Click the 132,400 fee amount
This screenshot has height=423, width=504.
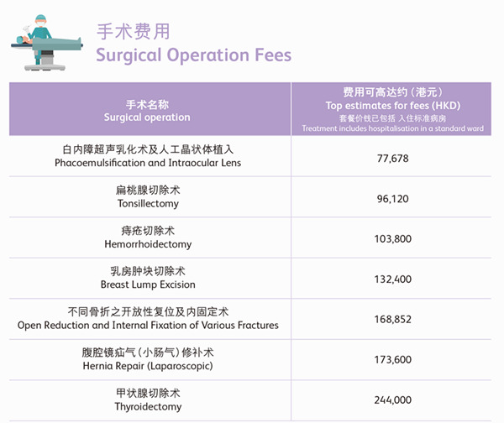pyautogui.click(x=394, y=279)
